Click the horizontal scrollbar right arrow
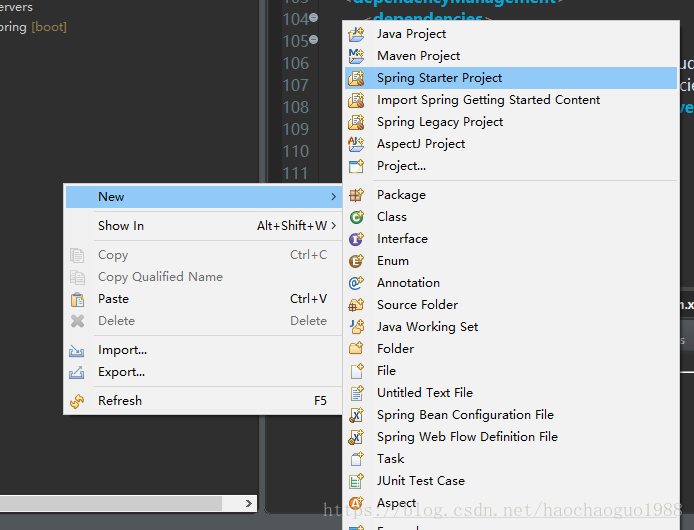 248,503
